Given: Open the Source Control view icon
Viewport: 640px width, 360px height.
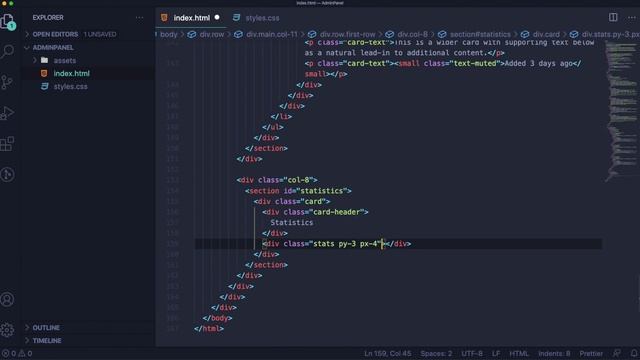Looking at the screenshot, I should [7, 82].
